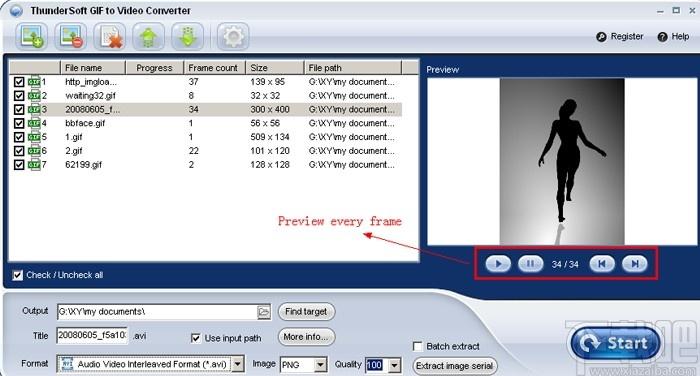Go to next frame in preview
The height and width of the screenshot is (376, 700).
click(x=635, y=263)
